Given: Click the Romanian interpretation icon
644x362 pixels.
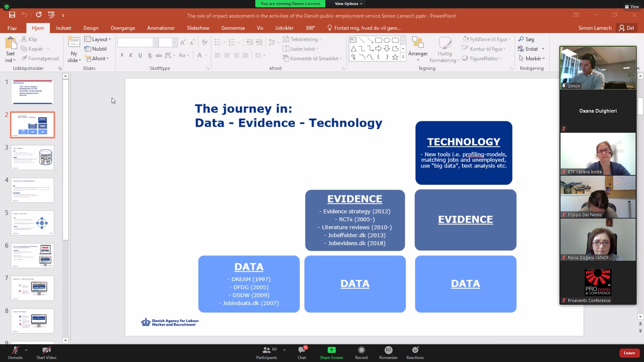Looking at the screenshot, I should click(388, 350).
